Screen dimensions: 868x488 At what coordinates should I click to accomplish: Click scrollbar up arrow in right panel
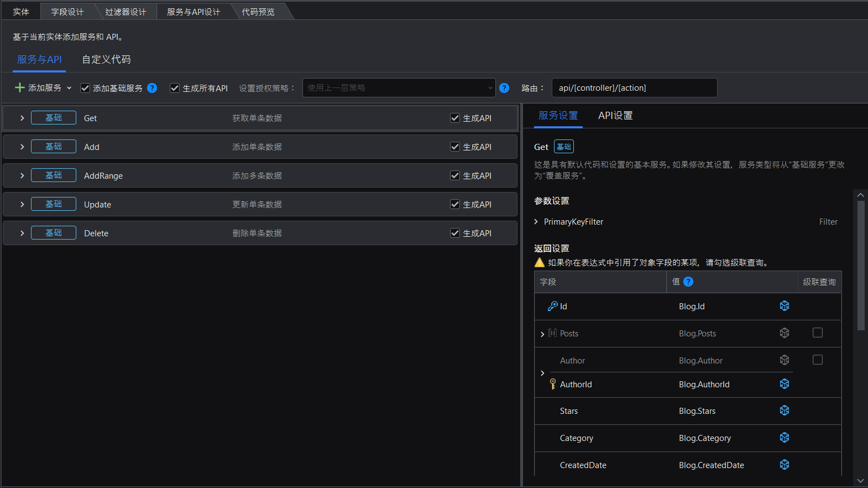pos(861,195)
